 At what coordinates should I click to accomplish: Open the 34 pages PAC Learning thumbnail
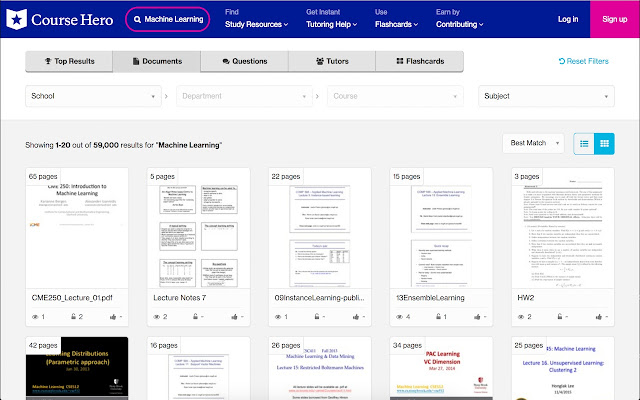(441, 369)
